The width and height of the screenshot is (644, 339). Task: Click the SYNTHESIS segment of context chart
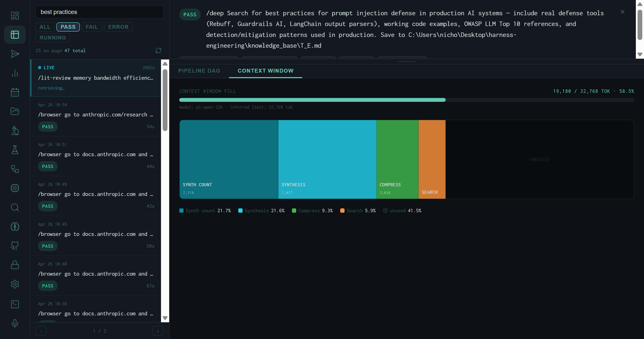(327, 159)
